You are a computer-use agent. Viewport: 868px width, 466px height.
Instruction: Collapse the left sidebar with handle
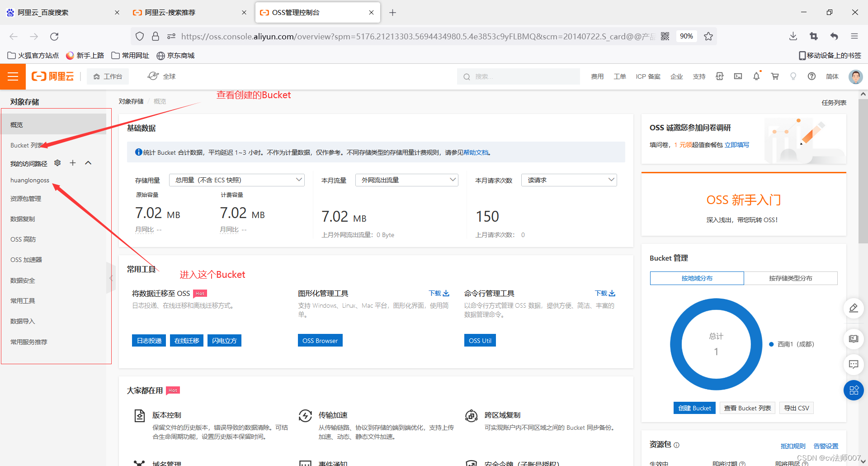(x=110, y=278)
